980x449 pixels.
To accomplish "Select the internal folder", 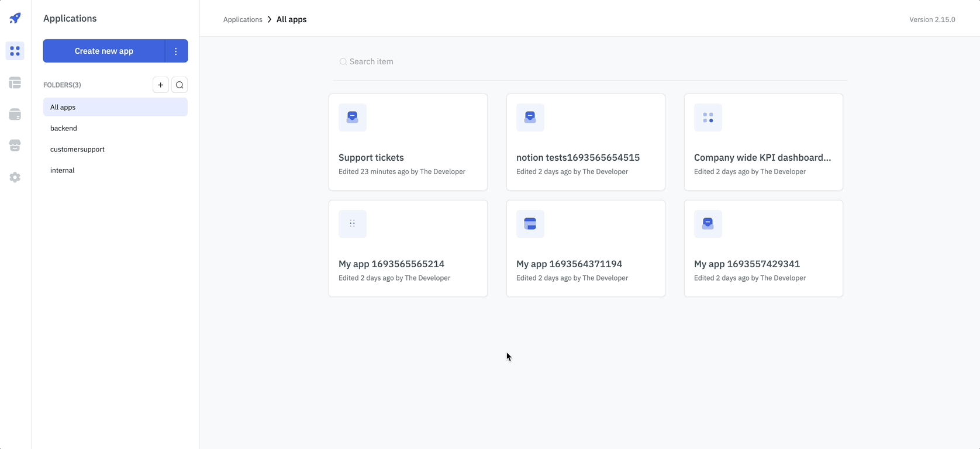I will pyautogui.click(x=63, y=170).
